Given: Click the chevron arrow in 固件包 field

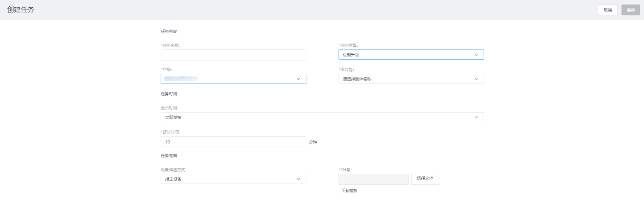Looking at the screenshot, I should coord(476,79).
